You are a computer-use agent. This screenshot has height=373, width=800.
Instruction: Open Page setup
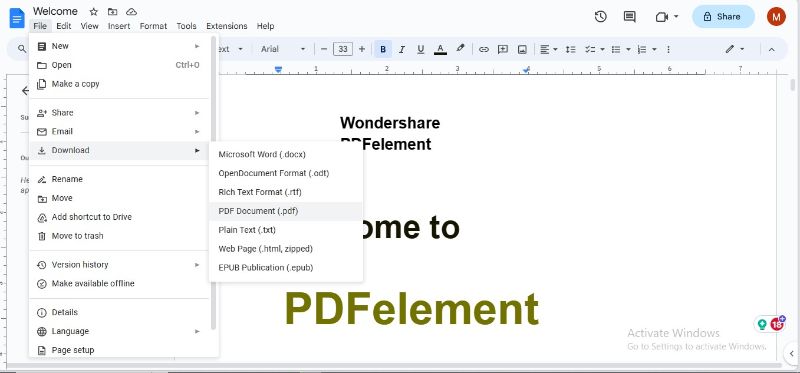click(119, 350)
